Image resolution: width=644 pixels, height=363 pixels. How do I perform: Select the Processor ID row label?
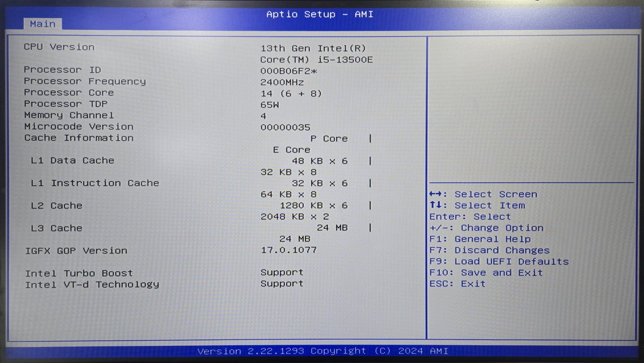62,70
